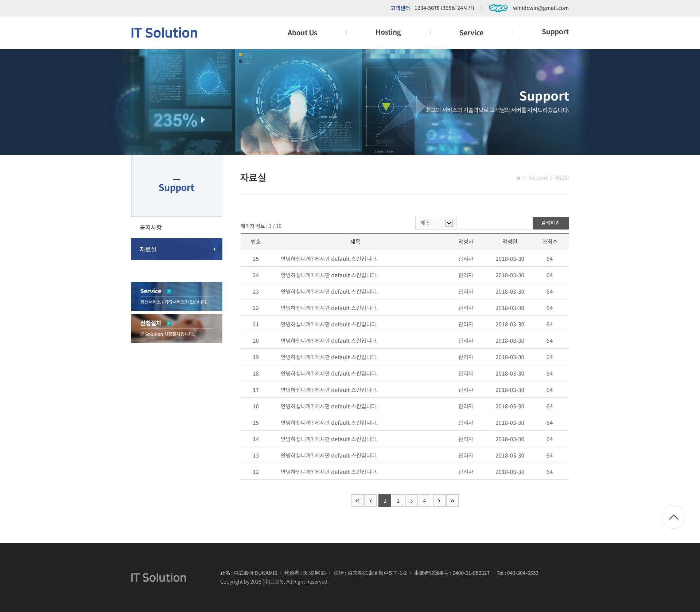Image resolution: width=700 pixels, height=612 pixels.
Task: Click arrow icon on 신청절차 banner
Action: [x=169, y=323]
